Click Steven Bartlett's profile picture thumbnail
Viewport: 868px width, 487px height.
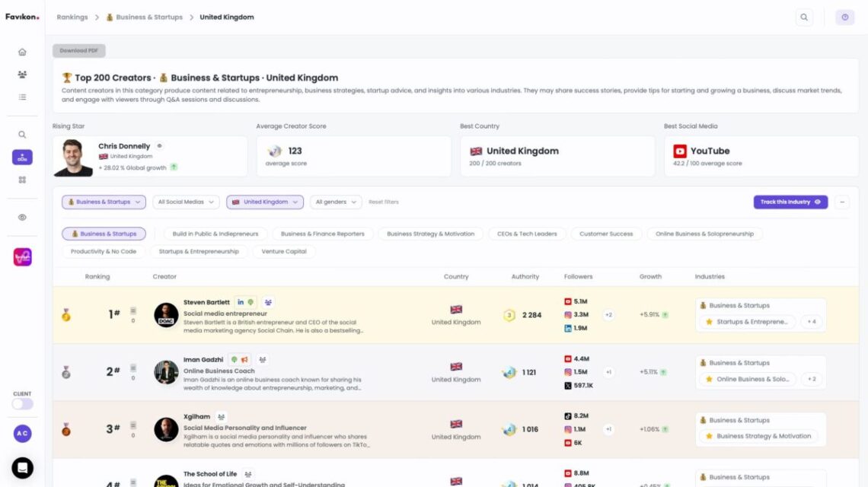coord(166,314)
